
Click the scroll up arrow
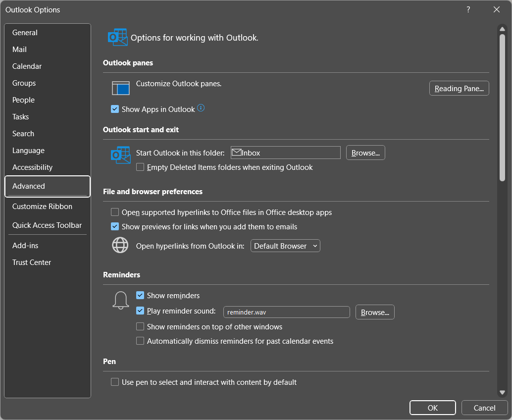tap(502, 29)
